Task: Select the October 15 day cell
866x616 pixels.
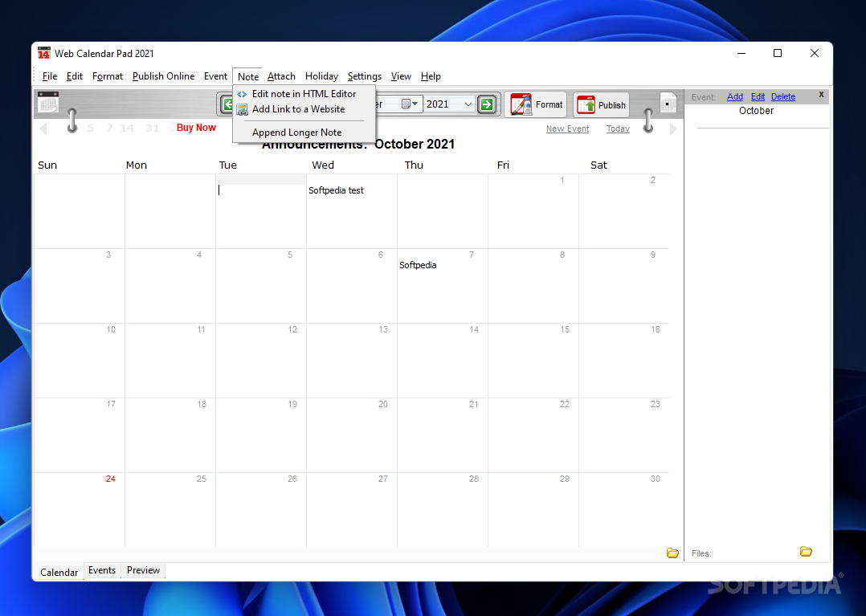Action: tap(533, 361)
